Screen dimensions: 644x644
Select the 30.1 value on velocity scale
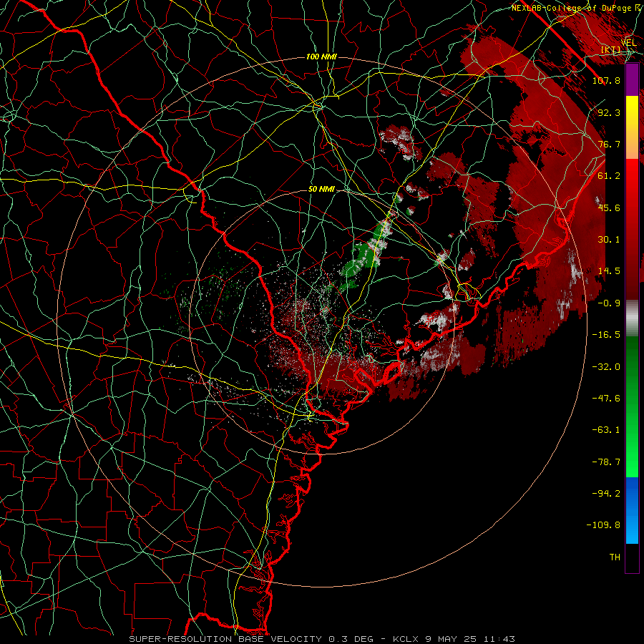(x=609, y=240)
